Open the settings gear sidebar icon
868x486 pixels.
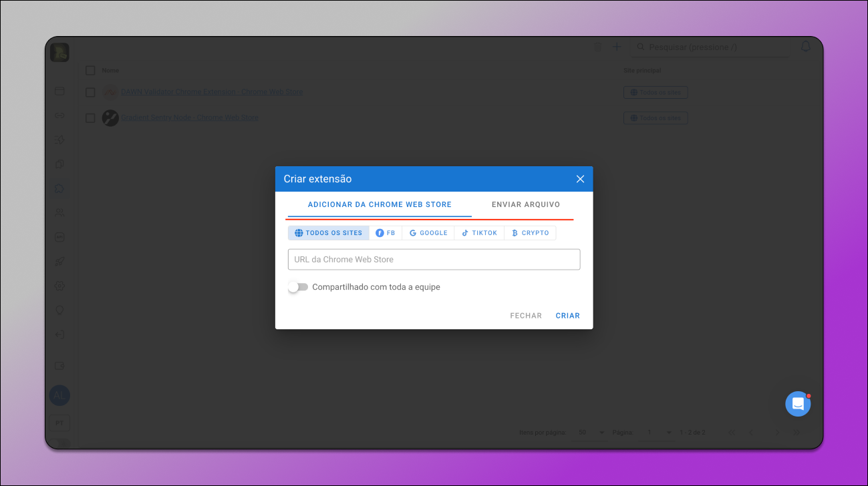[59, 286]
